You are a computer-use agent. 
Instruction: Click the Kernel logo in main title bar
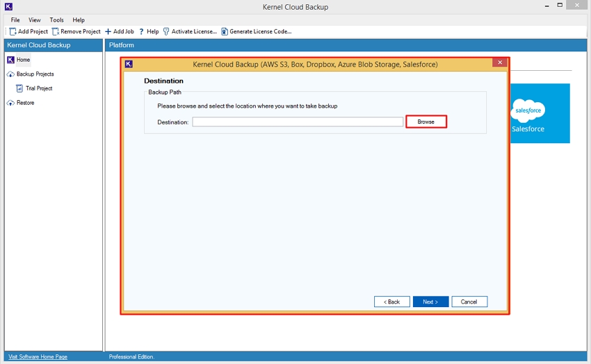pos(8,6)
